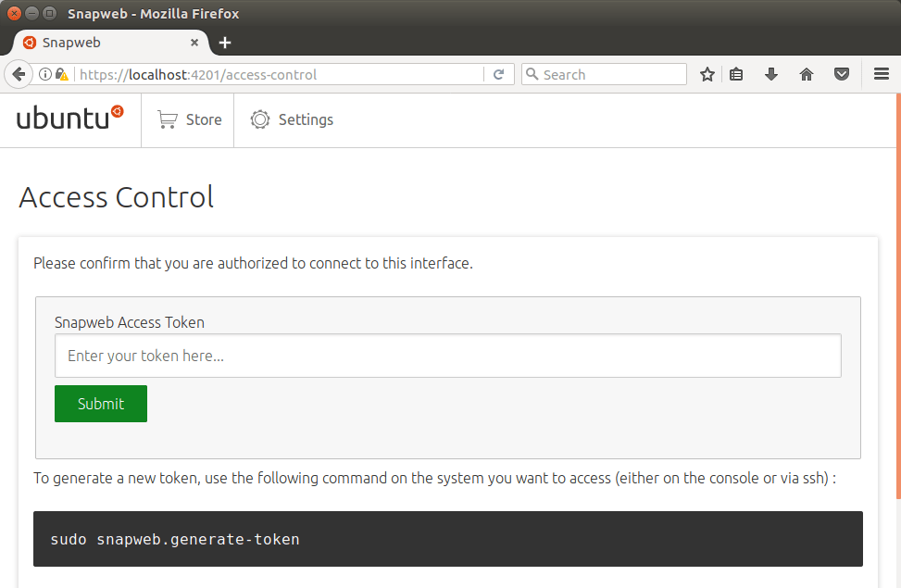The width and height of the screenshot is (901, 588).
Task: Focus the Snapweb Access Token field
Action: pyautogui.click(x=447, y=356)
